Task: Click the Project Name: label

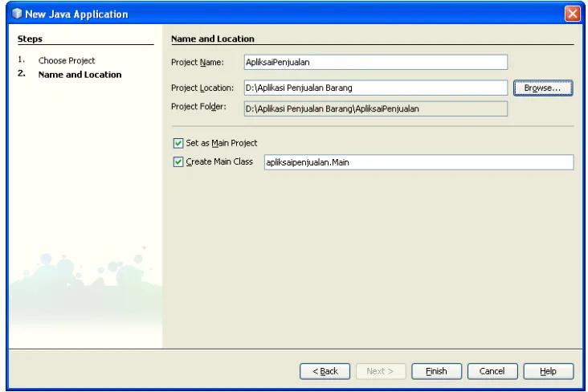Action: click(x=198, y=63)
